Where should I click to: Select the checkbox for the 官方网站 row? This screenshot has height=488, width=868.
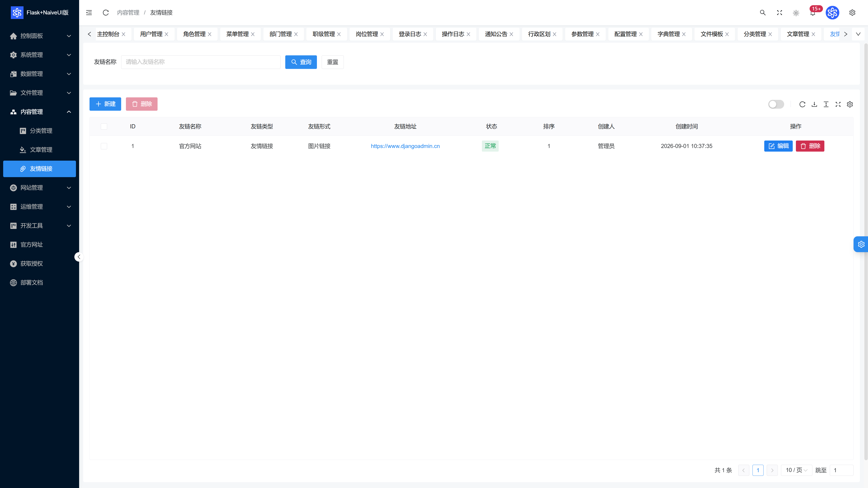coord(104,146)
